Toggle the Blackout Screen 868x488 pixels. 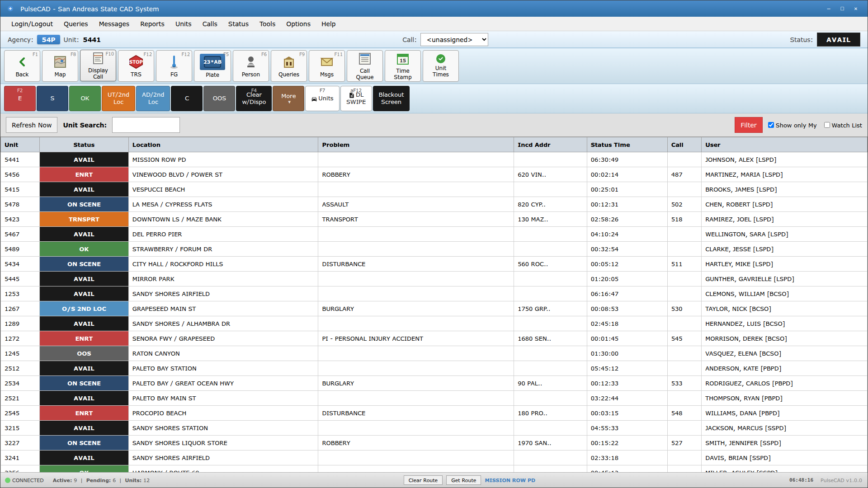pos(391,98)
